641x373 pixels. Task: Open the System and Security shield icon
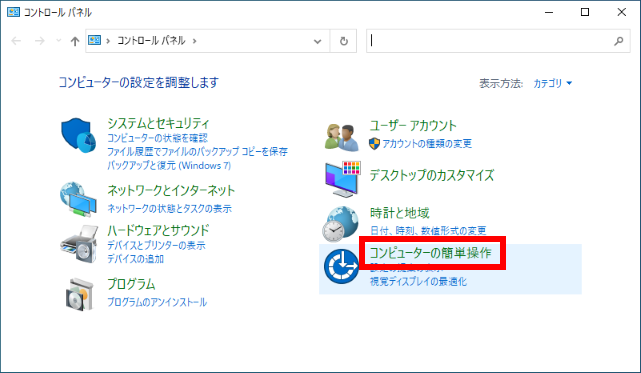[x=78, y=135]
